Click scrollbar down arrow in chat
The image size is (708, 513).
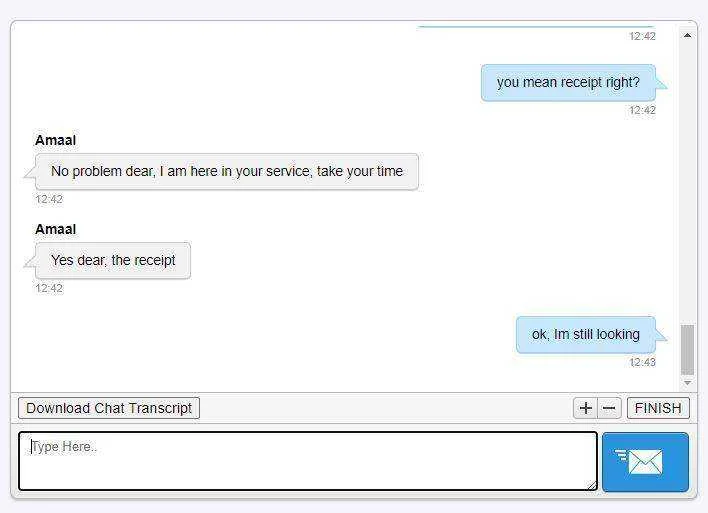coord(687,383)
